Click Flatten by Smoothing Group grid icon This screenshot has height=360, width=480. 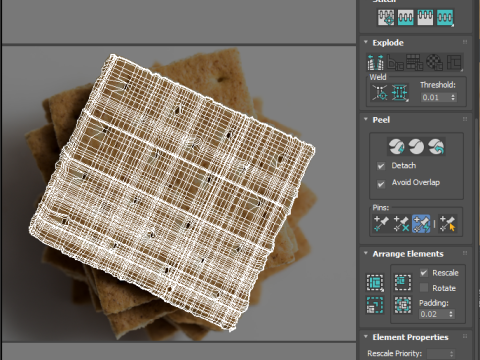point(415,62)
